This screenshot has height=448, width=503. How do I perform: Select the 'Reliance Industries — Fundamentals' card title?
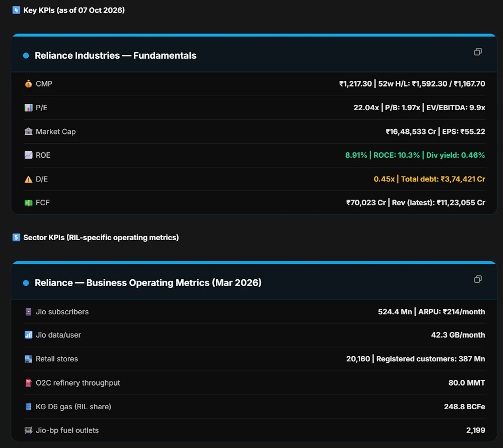115,56
